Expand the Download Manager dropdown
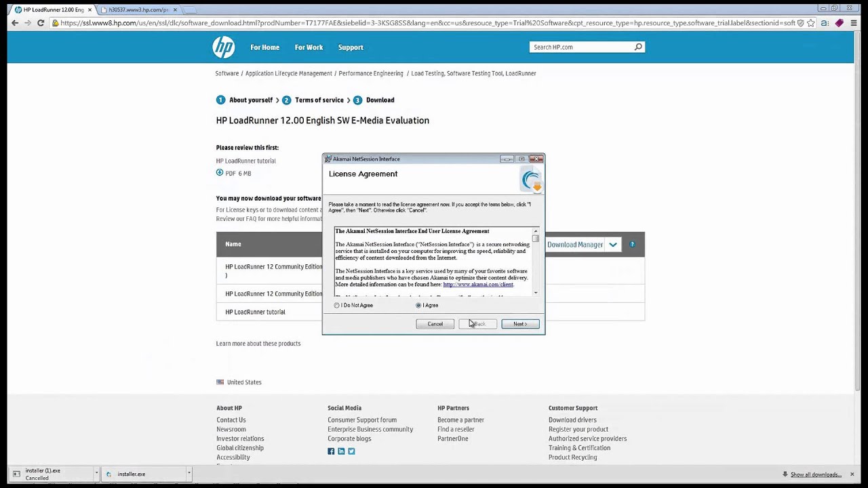Screen dimensions: 868x488 pyautogui.click(x=612, y=245)
